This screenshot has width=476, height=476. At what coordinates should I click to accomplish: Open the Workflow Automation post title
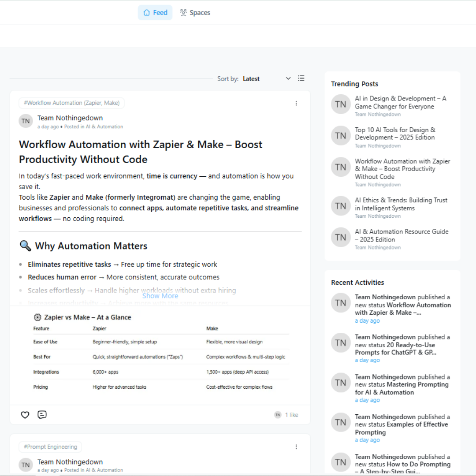pos(140,152)
